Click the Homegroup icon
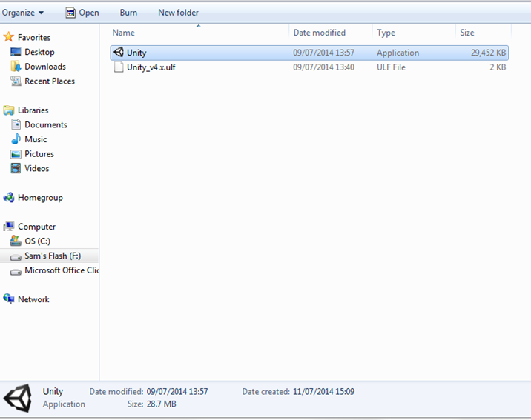 click(x=8, y=197)
